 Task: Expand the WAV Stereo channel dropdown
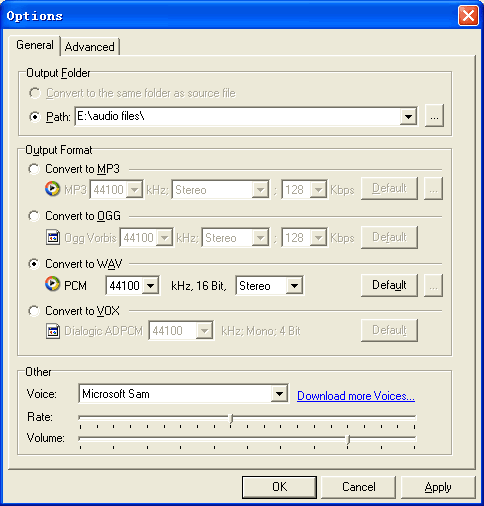(294, 286)
